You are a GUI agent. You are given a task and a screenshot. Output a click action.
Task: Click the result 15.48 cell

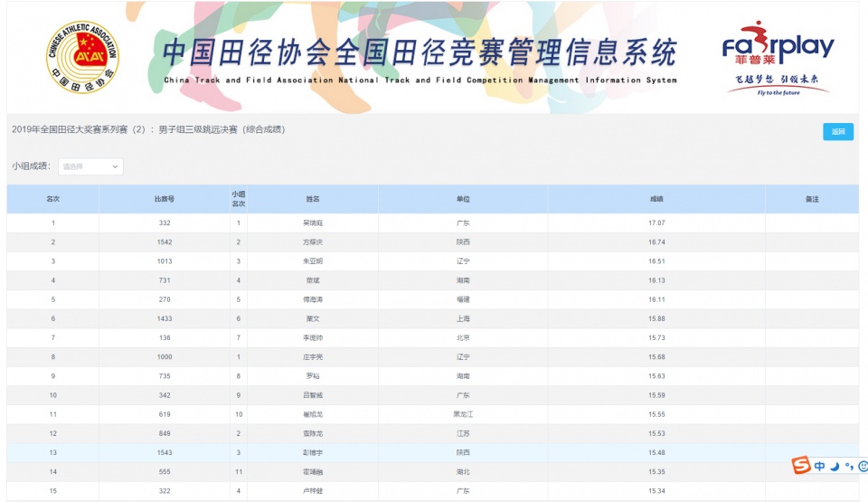[656, 452]
